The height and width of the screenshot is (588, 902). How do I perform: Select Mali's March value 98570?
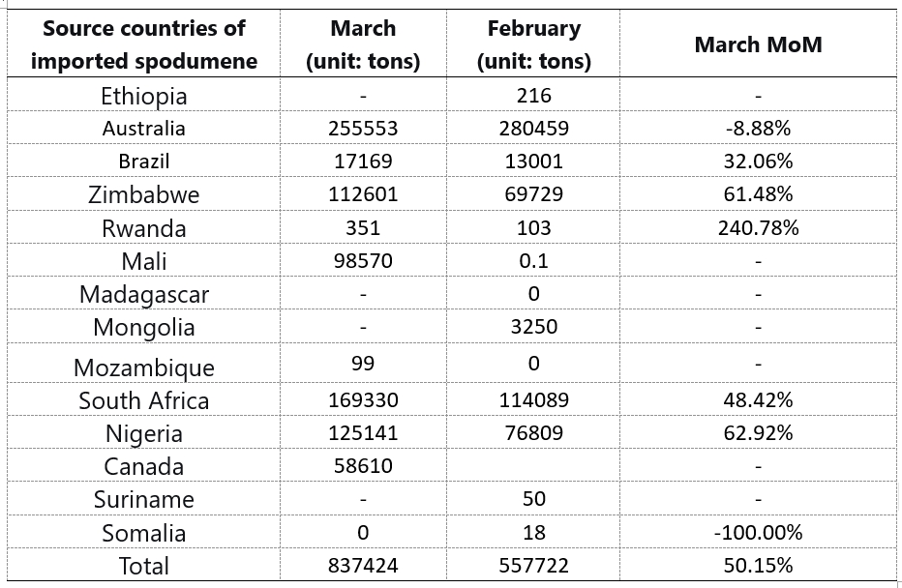(363, 261)
